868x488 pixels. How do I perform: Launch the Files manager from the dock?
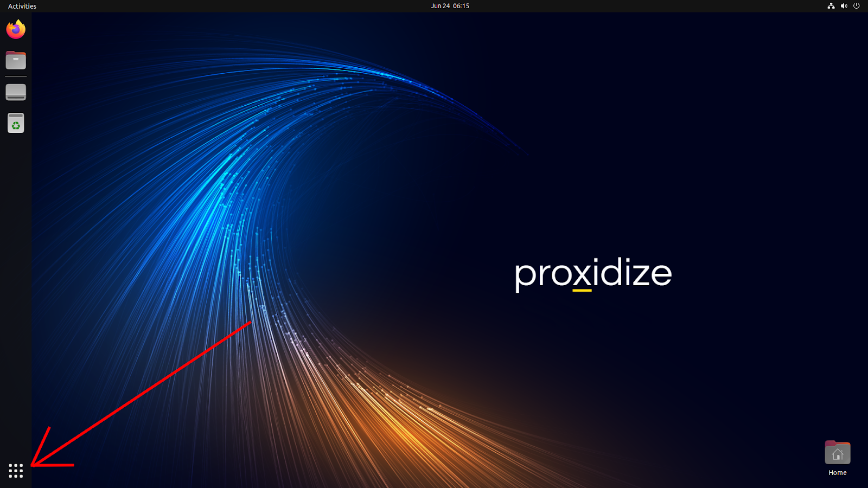click(x=16, y=60)
